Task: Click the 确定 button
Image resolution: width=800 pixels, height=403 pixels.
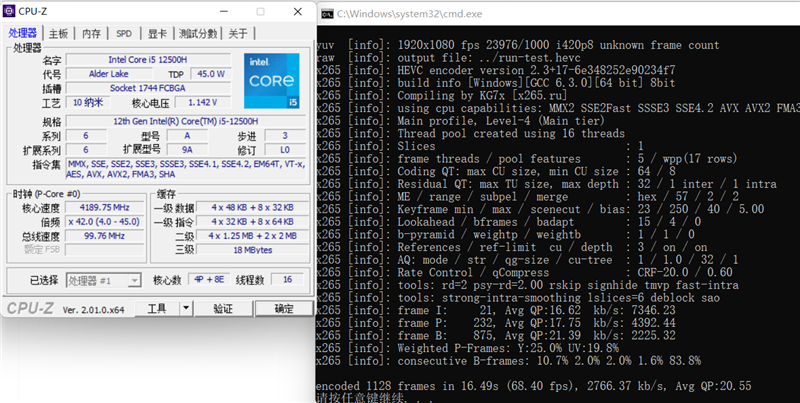Action: 284,309
